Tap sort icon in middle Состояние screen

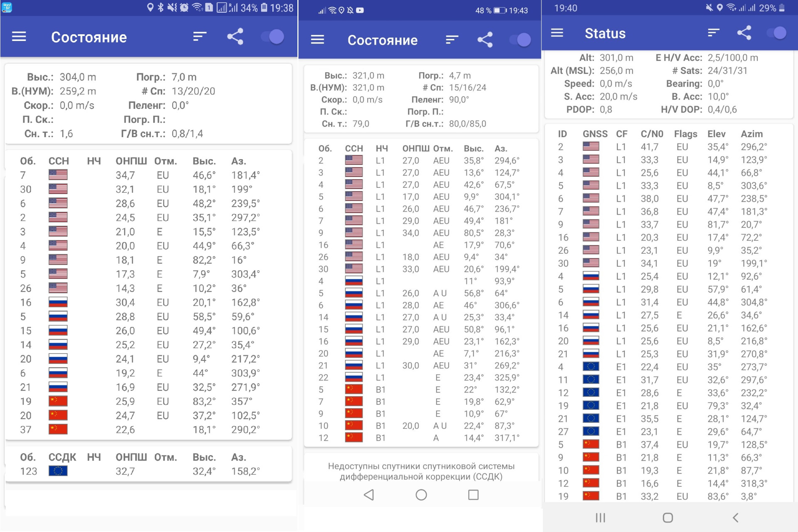452,40
